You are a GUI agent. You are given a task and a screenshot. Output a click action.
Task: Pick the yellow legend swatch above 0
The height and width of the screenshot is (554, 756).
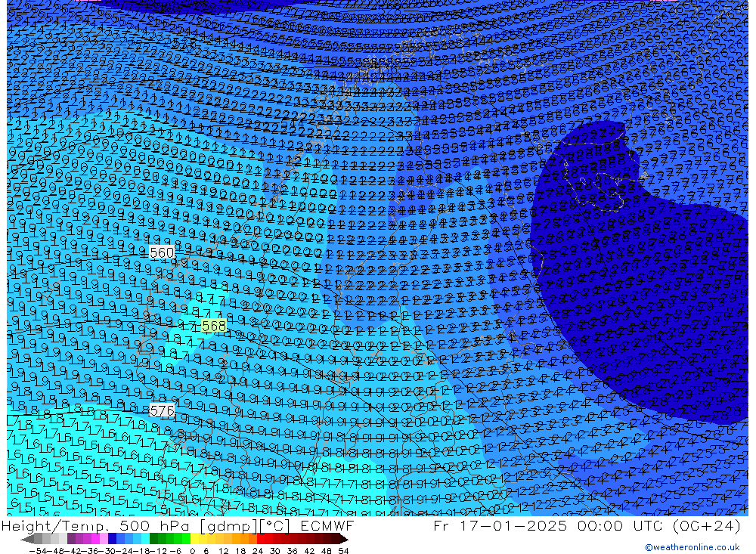point(195,539)
